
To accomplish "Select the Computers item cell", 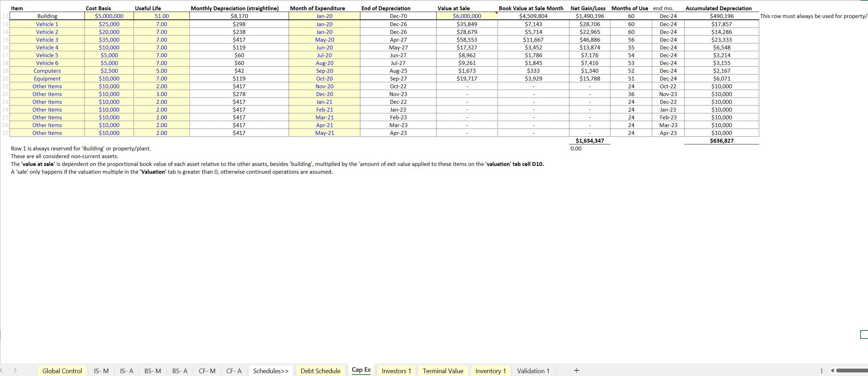I will click(x=47, y=71).
